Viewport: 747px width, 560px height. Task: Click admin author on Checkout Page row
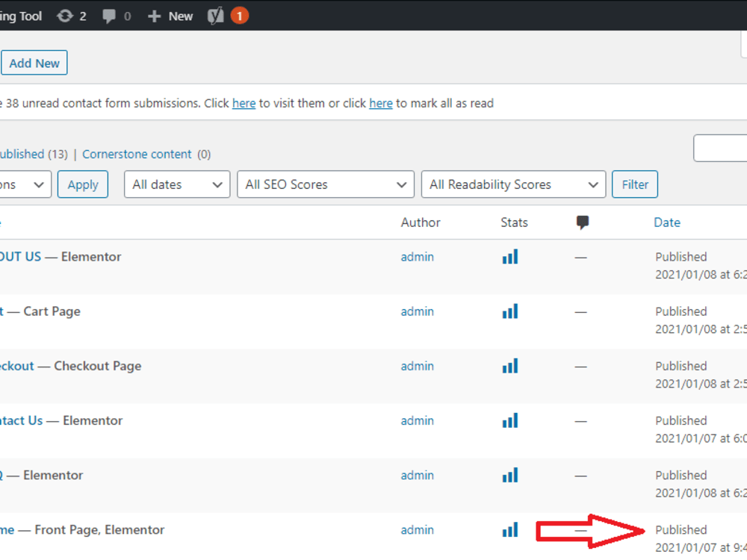tap(418, 366)
